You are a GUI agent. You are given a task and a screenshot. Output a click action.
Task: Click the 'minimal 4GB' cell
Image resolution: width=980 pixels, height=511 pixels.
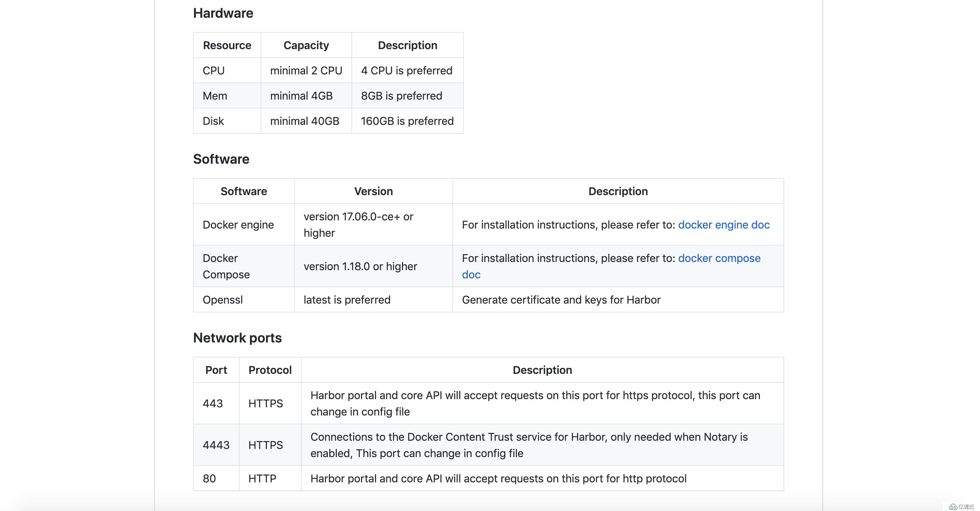[x=306, y=96]
